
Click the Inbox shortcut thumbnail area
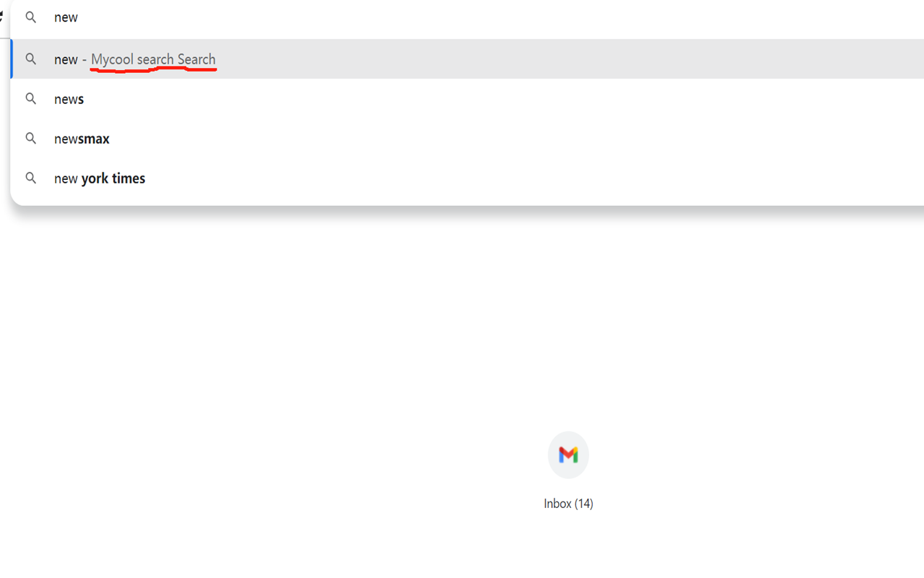[568, 454]
